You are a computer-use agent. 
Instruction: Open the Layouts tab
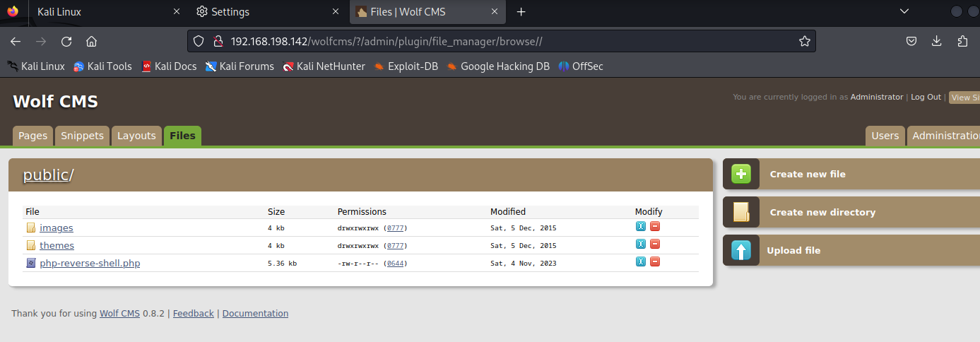tap(136, 136)
